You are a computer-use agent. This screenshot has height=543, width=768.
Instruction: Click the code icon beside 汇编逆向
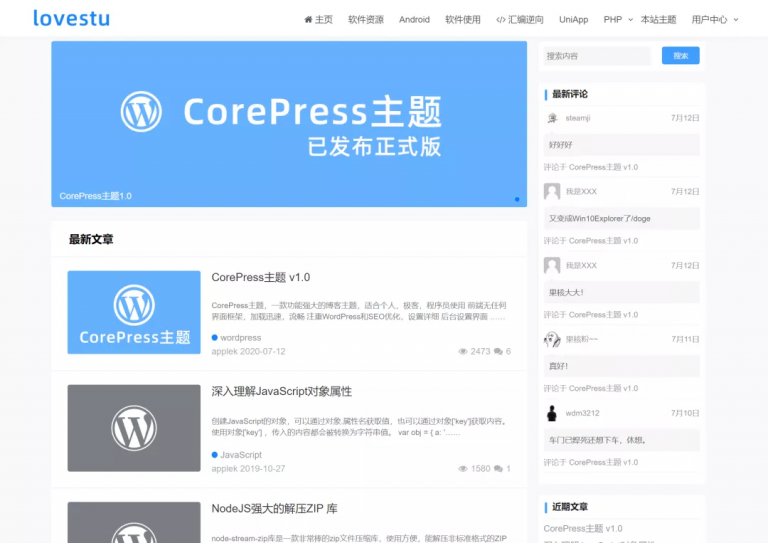pos(501,19)
